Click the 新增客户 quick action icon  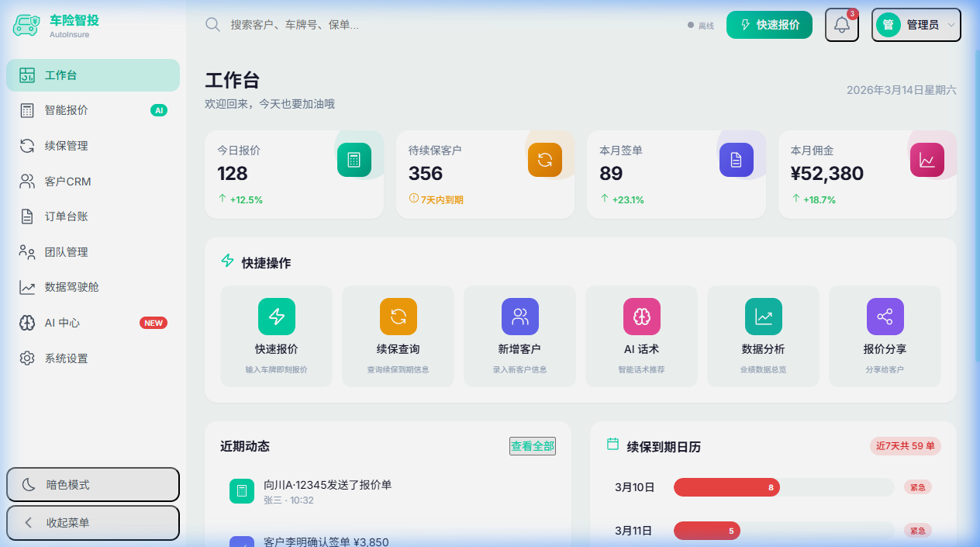coord(519,317)
